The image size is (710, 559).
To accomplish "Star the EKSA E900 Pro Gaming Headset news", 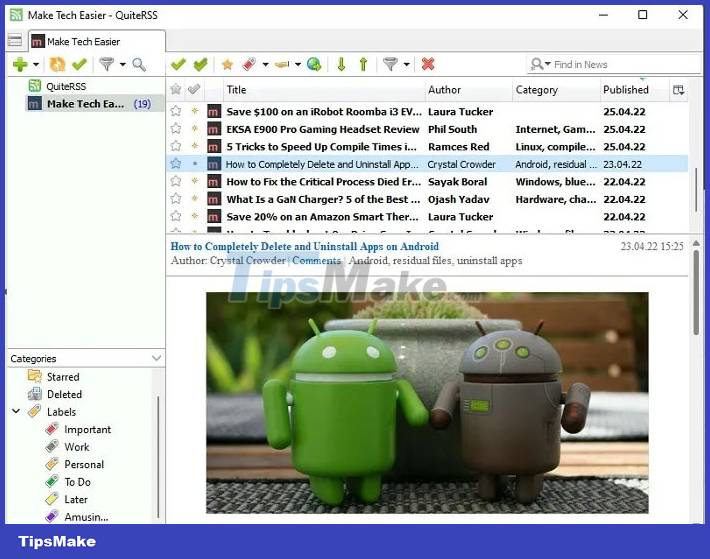I will (x=176, y=129).
